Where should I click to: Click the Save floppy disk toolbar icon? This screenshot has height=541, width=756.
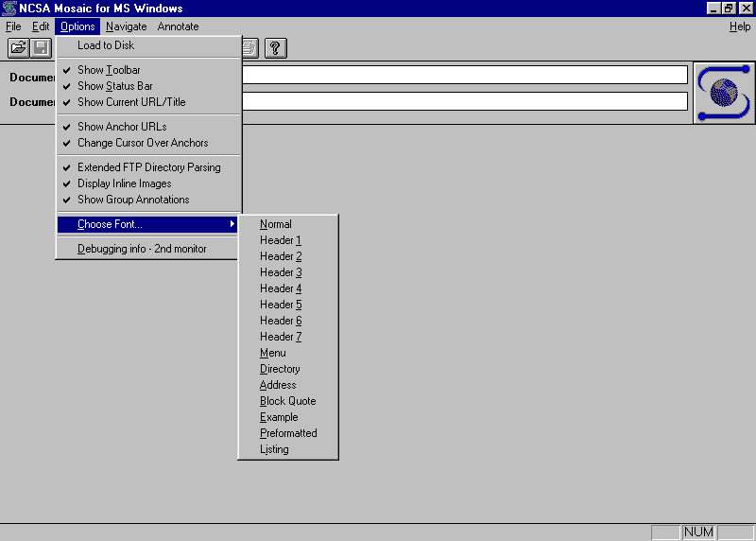(41, 48)
